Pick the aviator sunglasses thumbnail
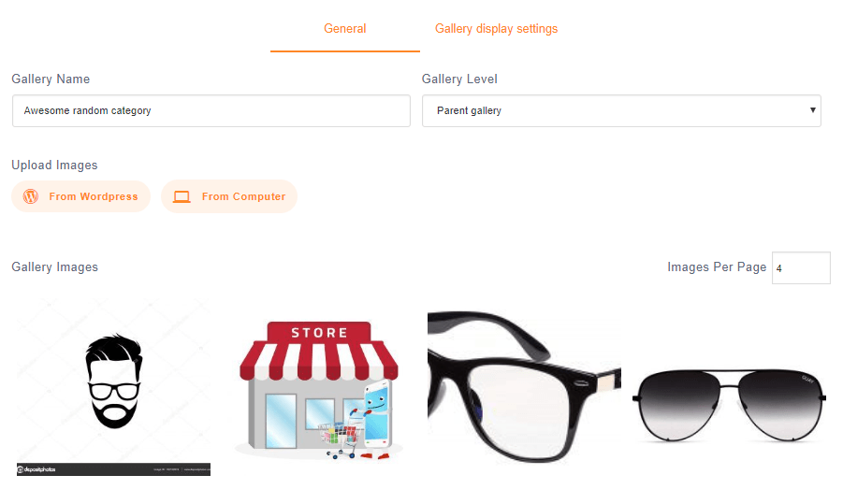This screenshot has width=843, height=504. pos(729,405)
